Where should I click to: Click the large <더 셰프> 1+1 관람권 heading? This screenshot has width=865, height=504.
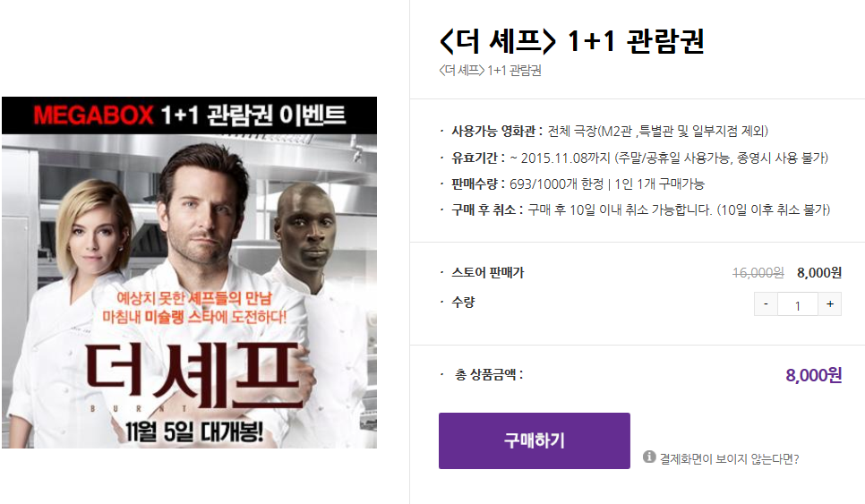pyautogui.click(x=571, y=41)
